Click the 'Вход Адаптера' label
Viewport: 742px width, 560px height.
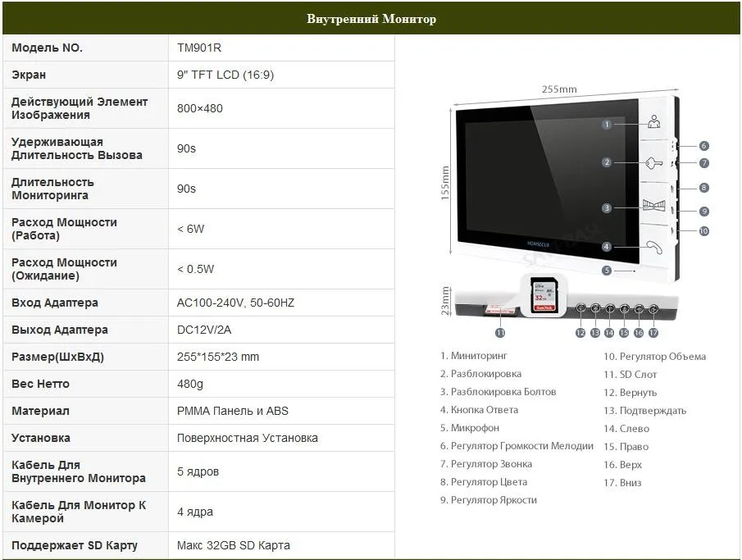tap(55, 303)
